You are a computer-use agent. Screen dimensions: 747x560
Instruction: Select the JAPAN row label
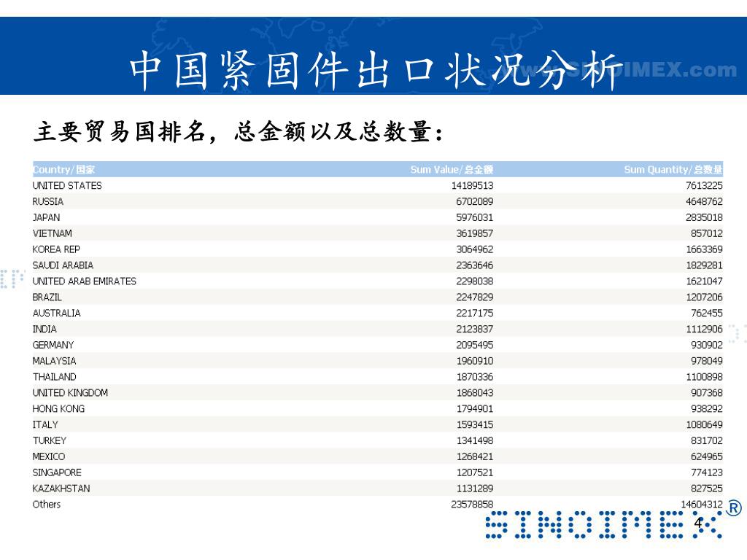46,217
